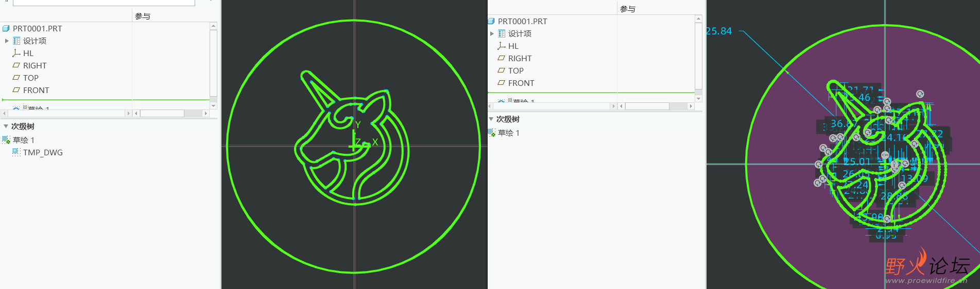980x289 pixels.
Task: Collapse the 次级树 section in the right panel
Action: click(491, 119)
